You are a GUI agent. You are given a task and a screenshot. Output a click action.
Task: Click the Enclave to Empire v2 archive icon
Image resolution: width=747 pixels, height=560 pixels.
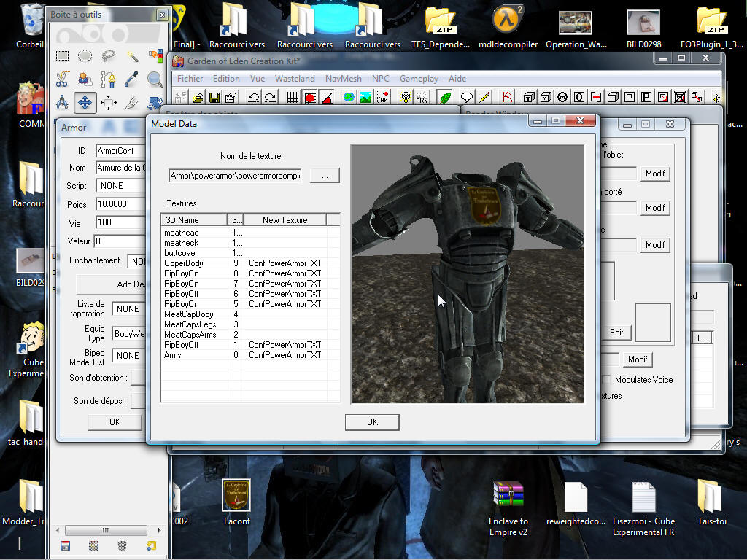(x=508, y=508)
